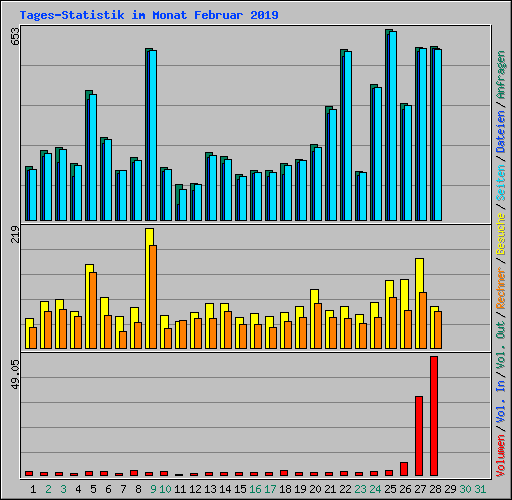
Task: Select green day label 24 on the x-axis
Action: pyautogui.click(x=375, y=489)
